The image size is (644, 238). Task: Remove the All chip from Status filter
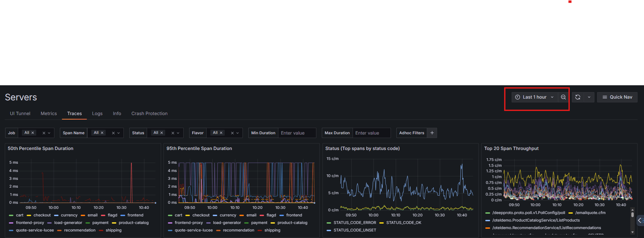[162, 133]
